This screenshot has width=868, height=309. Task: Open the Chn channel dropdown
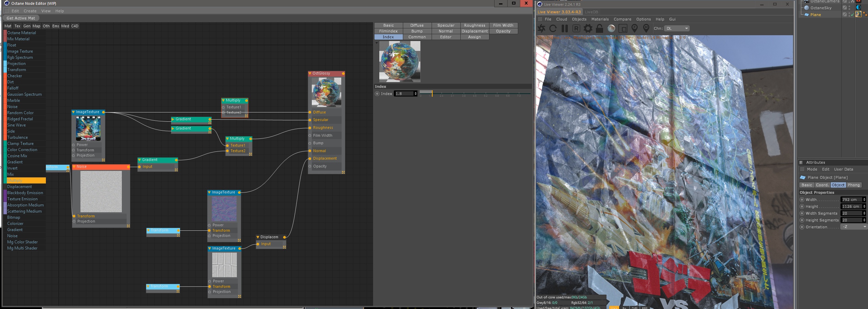(677, 28)
